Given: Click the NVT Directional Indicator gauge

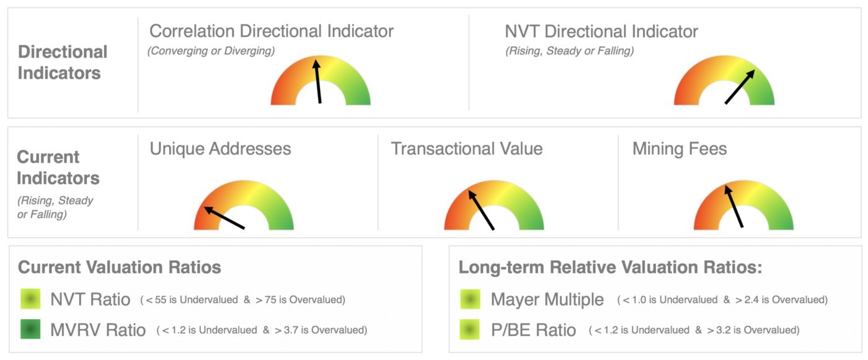Looking at the screenshot, I should coord(724,81).
